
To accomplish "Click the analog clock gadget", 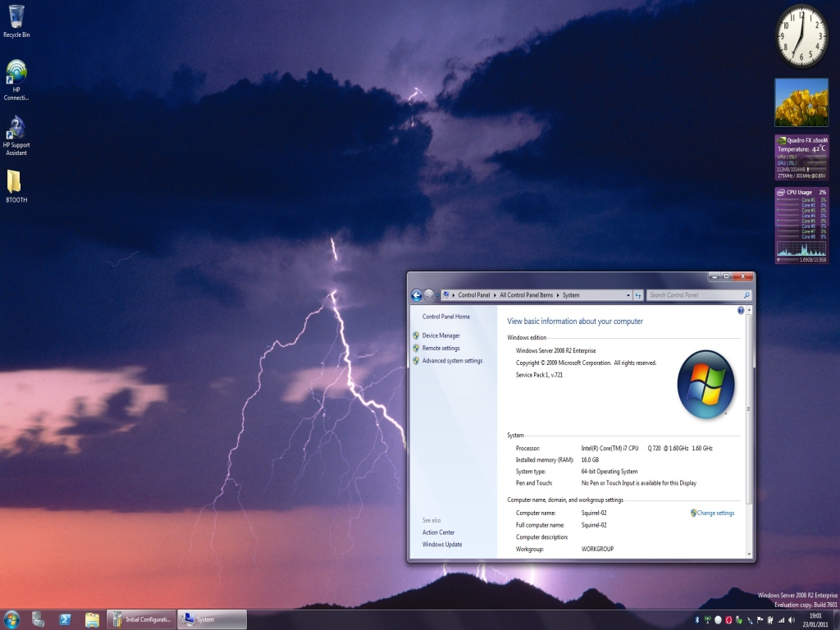I will (x=802, y=36).
